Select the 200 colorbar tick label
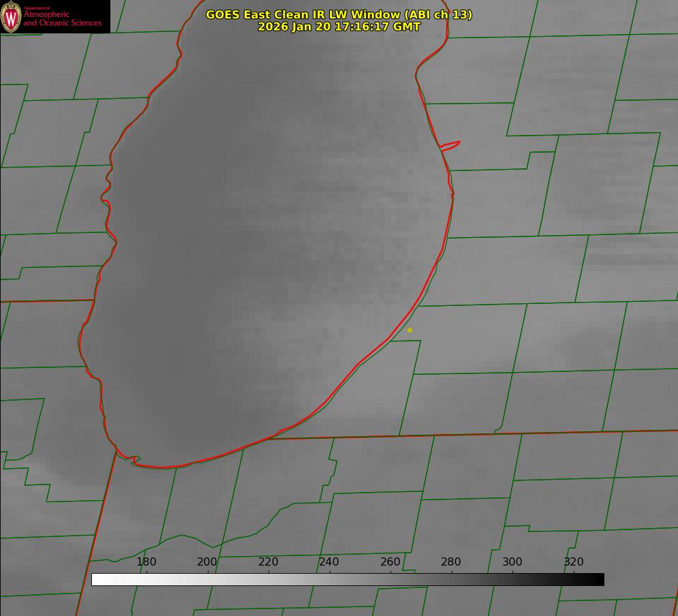Screen dimensions: 678x616 pos(207,561)
